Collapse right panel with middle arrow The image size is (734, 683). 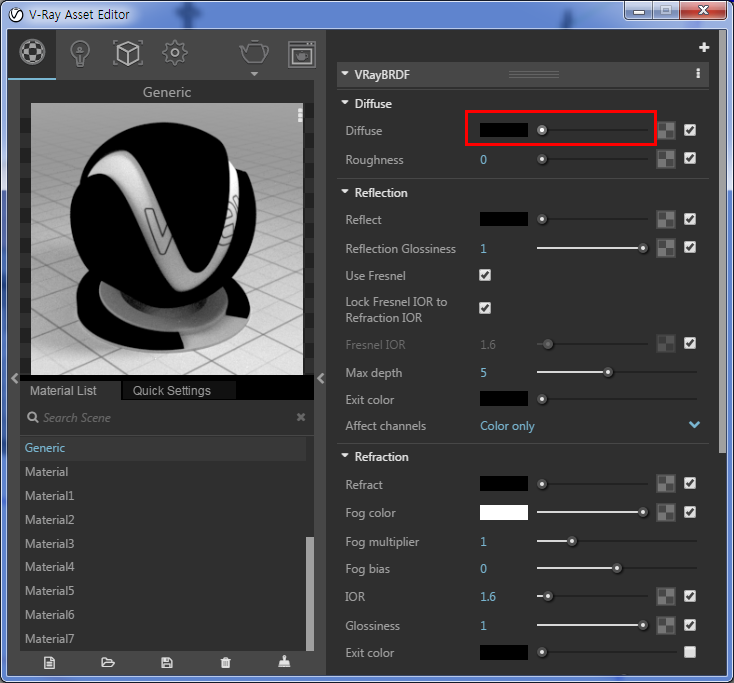coord(321,378)
